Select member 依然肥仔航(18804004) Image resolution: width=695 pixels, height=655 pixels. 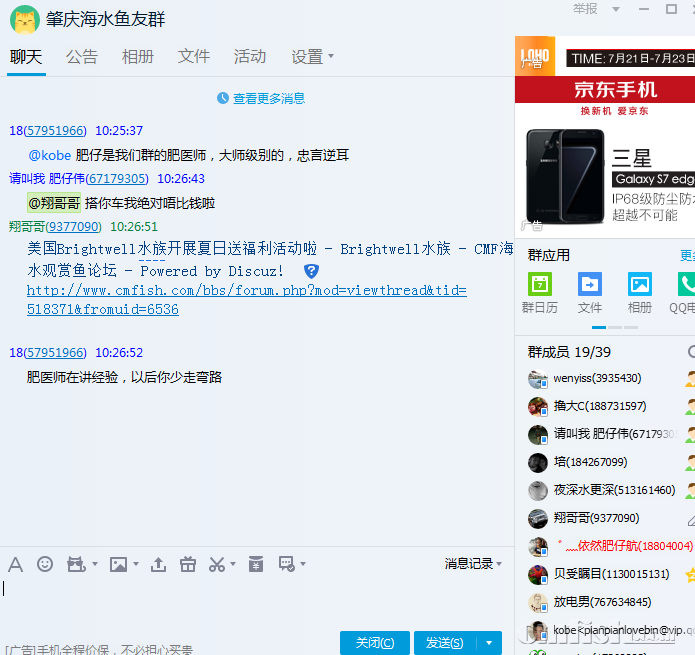625,546
